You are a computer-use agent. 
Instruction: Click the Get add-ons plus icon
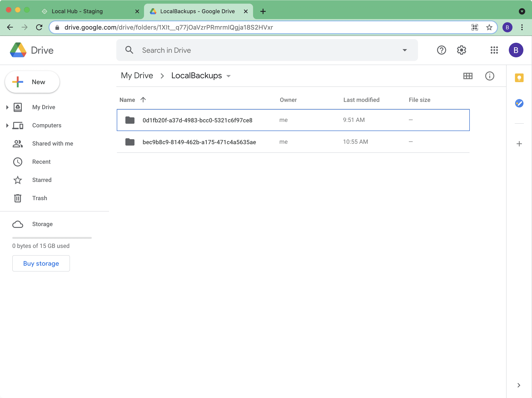coord(519,144)
